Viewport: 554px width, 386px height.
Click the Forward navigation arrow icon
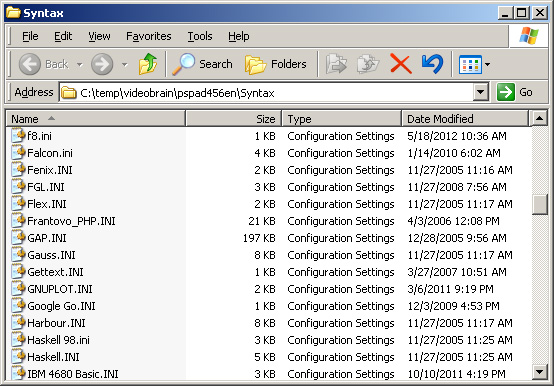(102, 64)
